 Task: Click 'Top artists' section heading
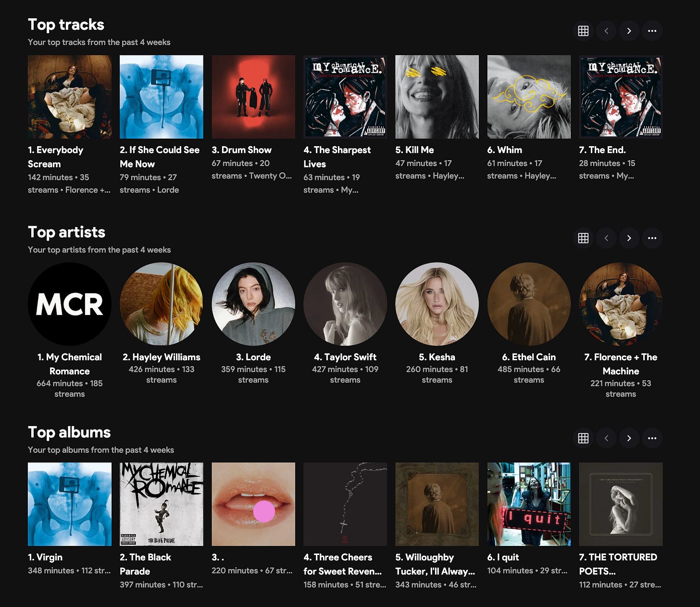(66, 232)
